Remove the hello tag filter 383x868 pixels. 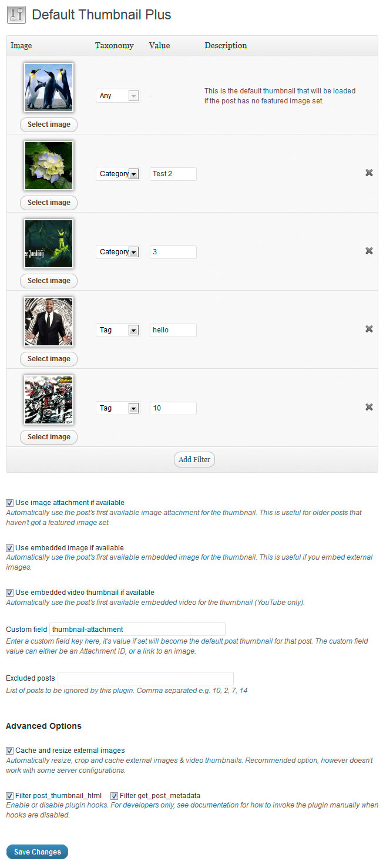369,329
